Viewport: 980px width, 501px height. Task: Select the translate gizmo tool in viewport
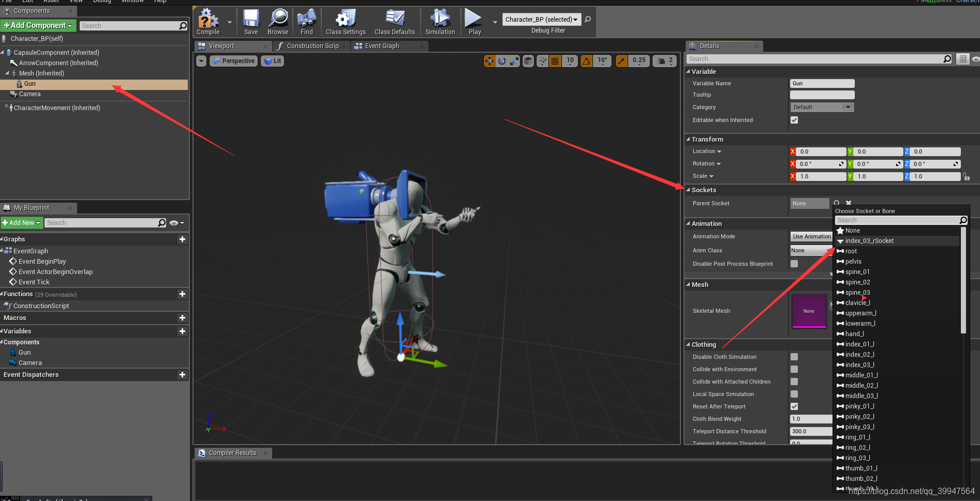click(x=489, y=61)
